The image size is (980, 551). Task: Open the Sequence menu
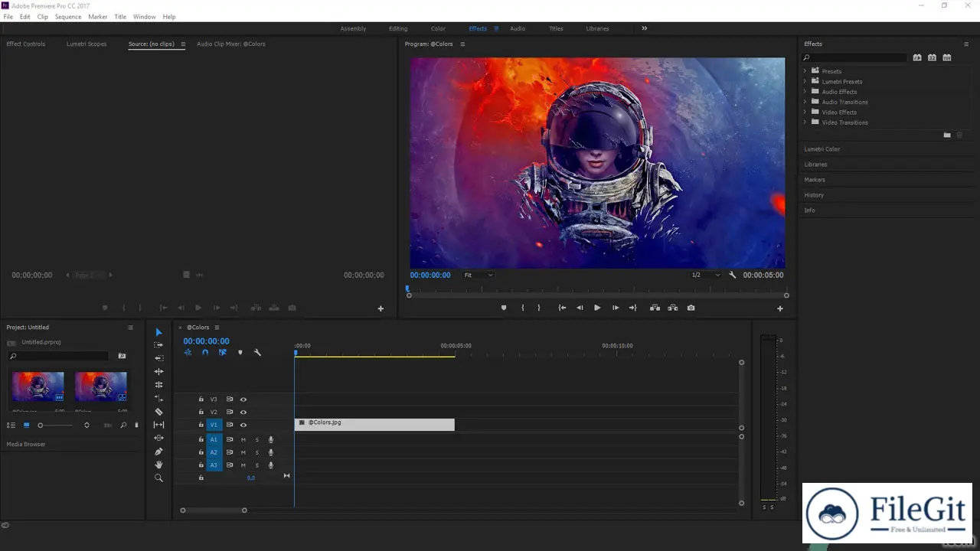point(68,16)
